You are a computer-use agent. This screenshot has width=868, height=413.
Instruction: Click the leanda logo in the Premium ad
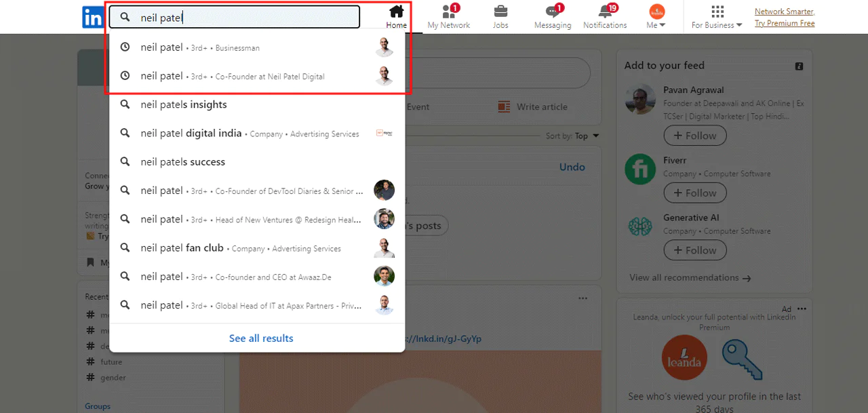[684, 357]
